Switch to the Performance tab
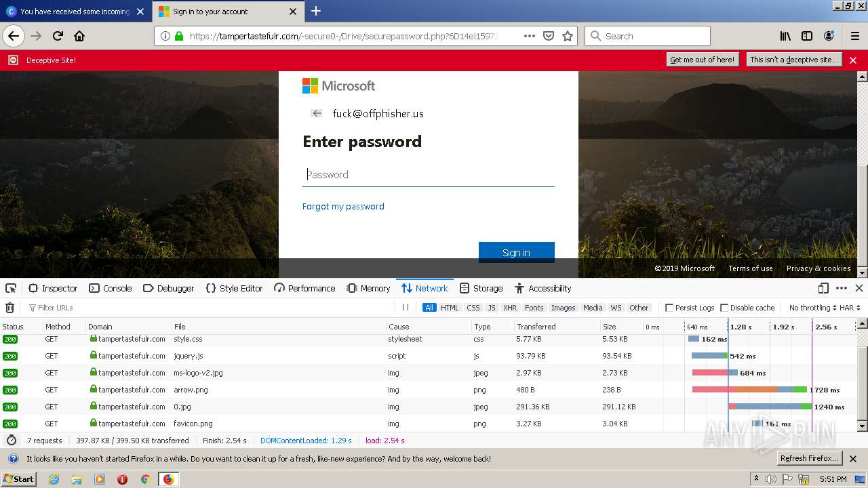Image resolution: width=868 pixels, height=488 pixels. (x=304, y=288)
